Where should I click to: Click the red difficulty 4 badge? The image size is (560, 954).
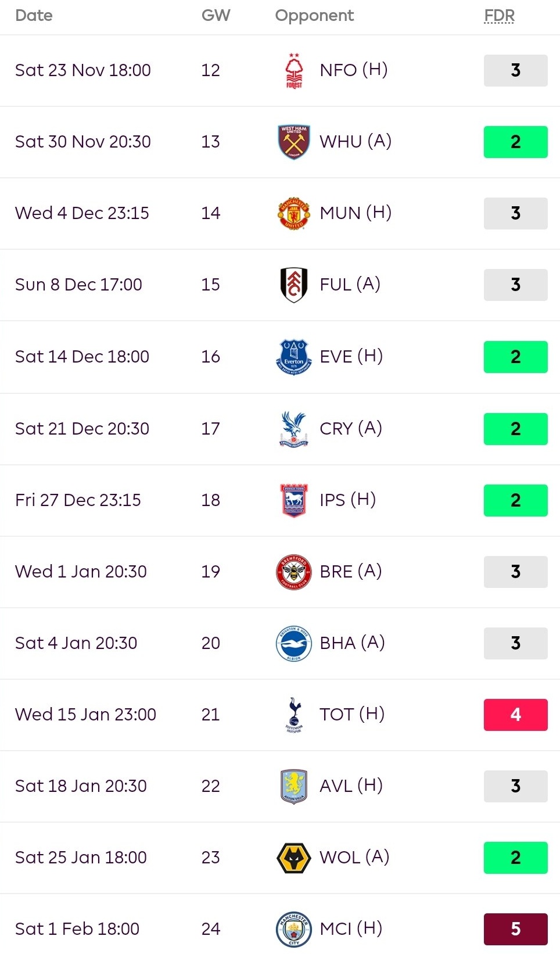click(x=515, y=715)
